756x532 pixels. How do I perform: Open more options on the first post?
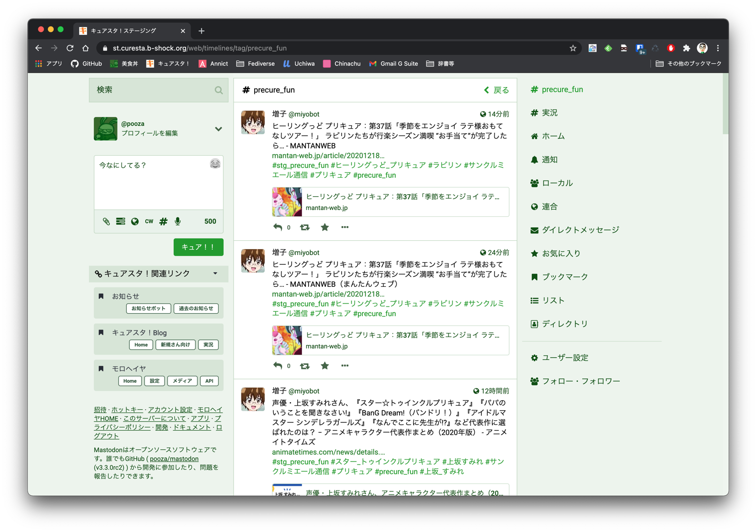click(345, 227)
